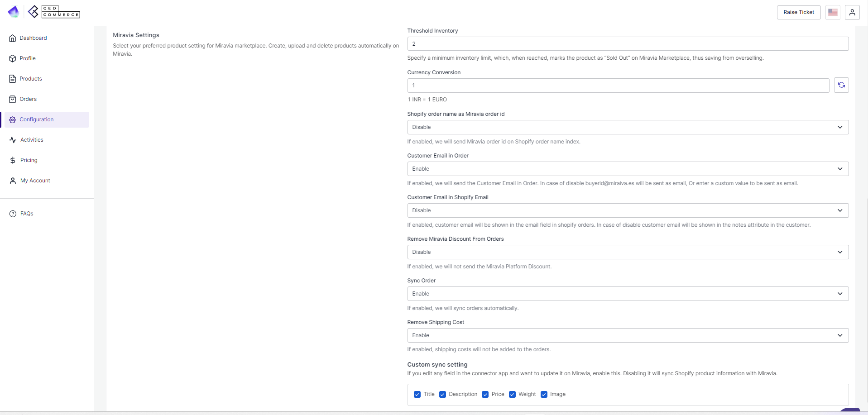The image size is (868, 415).
Task: Click the Profile cube icon
Action: [13, 58]
